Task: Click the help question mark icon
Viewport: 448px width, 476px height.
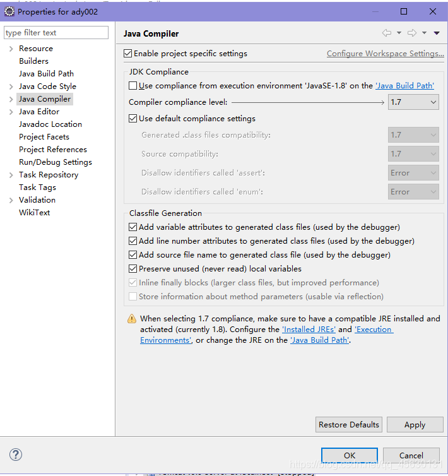Action: pyautogui.click(x=16, y=455)
